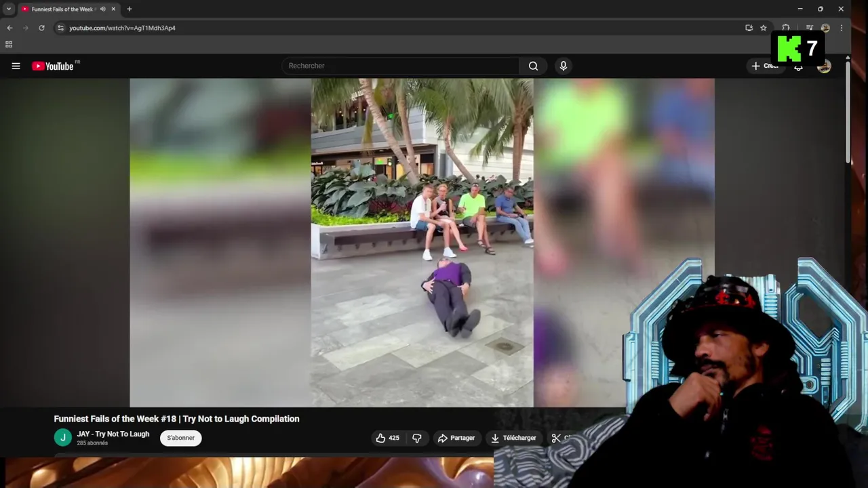This screenshot has width=868, height=488.
Task: Open a new browser tab
Action: click(130, 9)
